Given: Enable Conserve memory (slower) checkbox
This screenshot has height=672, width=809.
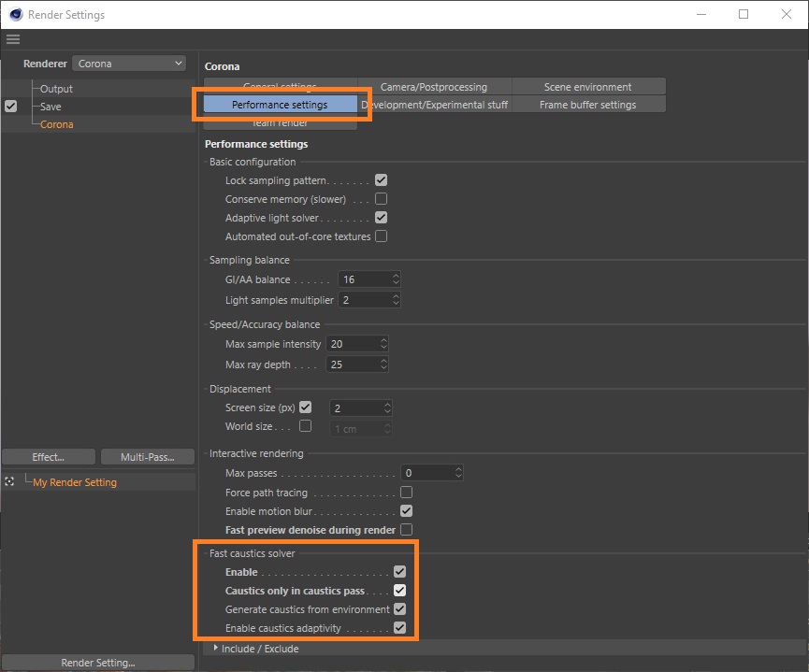Looking at the screenshot, I should coord(381,198).
